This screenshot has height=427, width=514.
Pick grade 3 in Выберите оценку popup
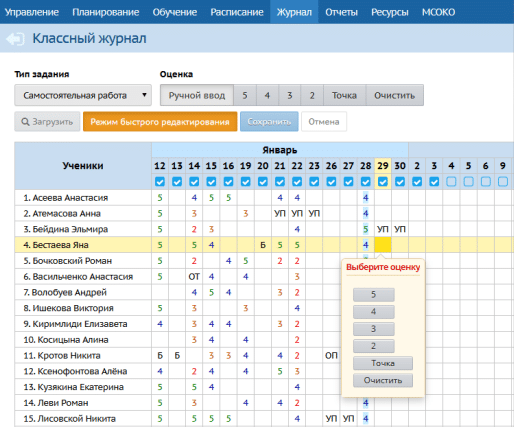[x=374, y=329]
